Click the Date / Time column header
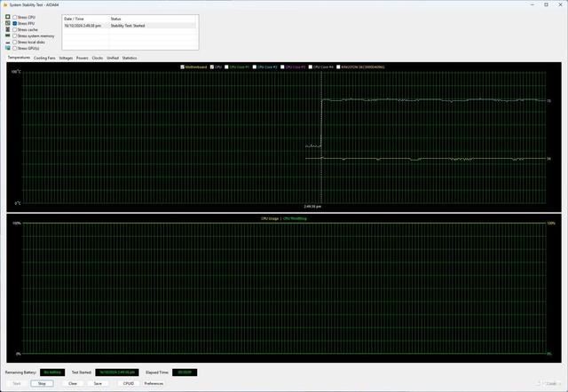Viewport: 568px width, 392px height. point(86,19)
